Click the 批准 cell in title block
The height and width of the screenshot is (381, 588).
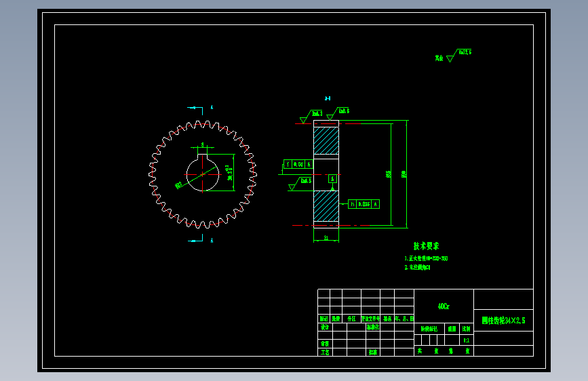click(x=373, y=352)
